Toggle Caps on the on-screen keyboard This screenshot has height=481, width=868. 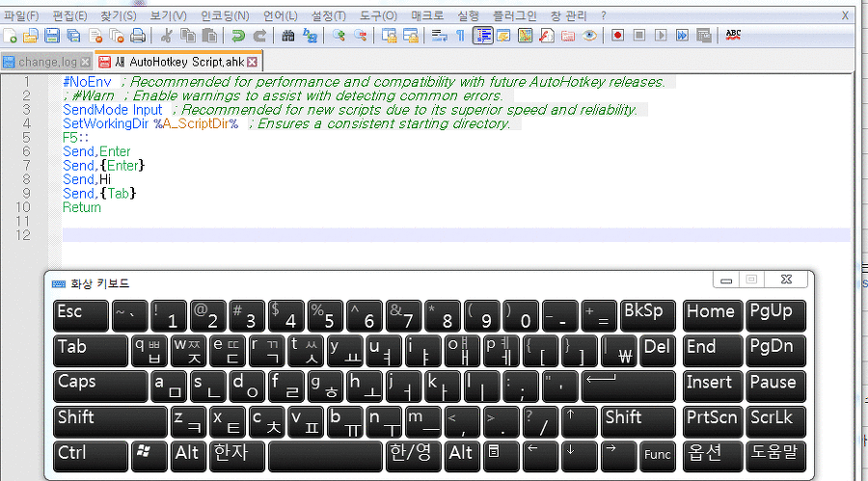click(x=100, y=386)
